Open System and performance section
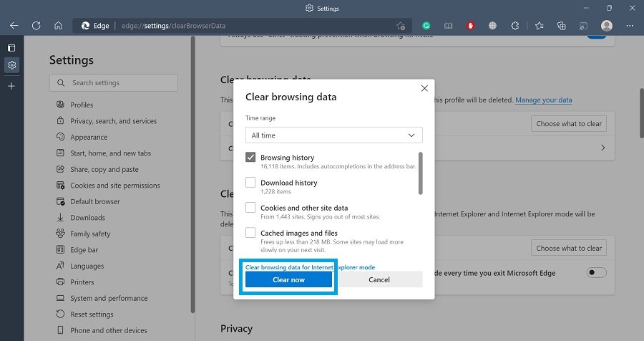Viewport: 644px width, 341px height. (x=109, y=298)
